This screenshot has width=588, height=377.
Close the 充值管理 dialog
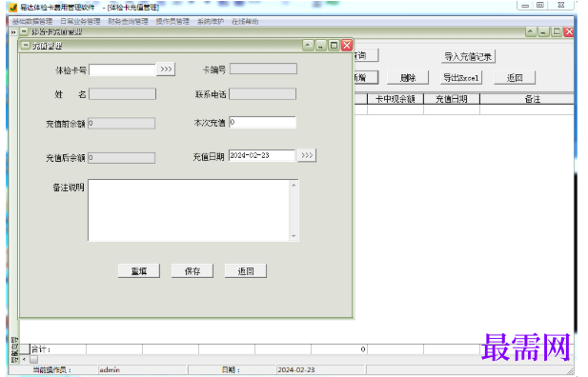coord(347,46)
